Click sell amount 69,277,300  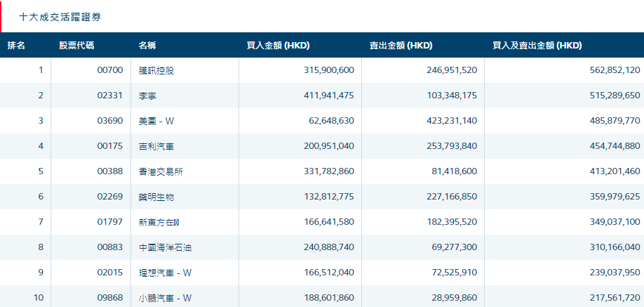pos(455,247)
